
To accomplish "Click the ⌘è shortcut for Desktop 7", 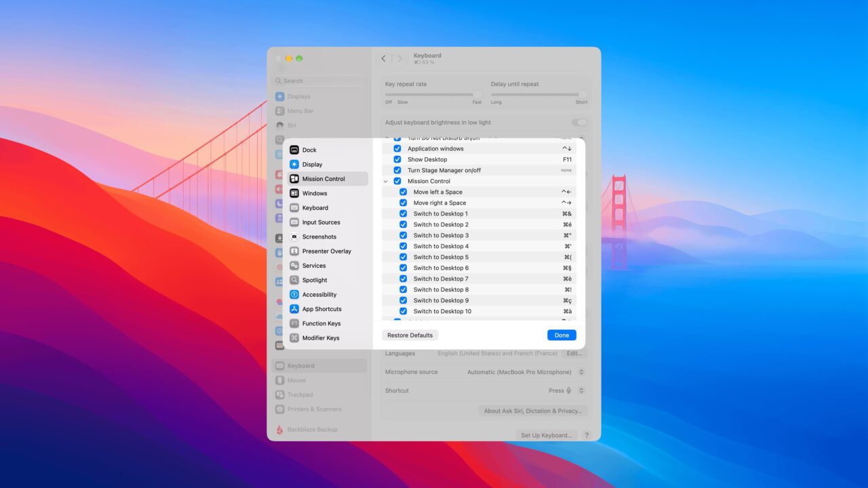I will [567, 279].
